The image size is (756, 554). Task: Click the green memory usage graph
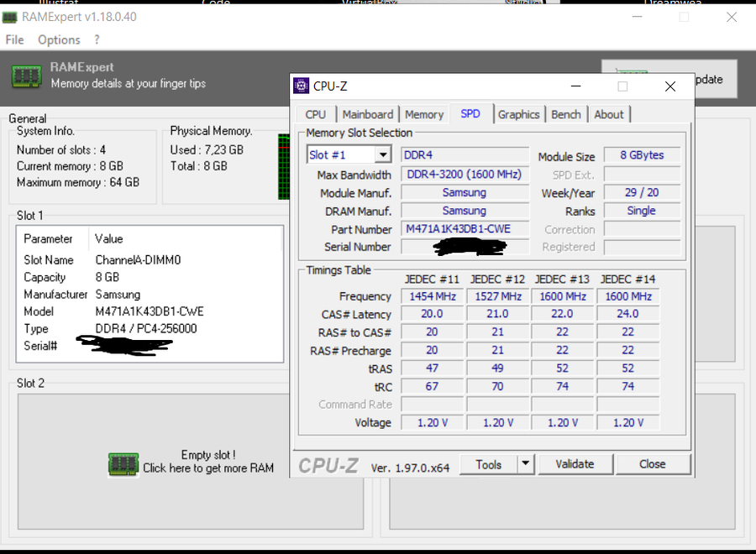[x=284, y=167]
